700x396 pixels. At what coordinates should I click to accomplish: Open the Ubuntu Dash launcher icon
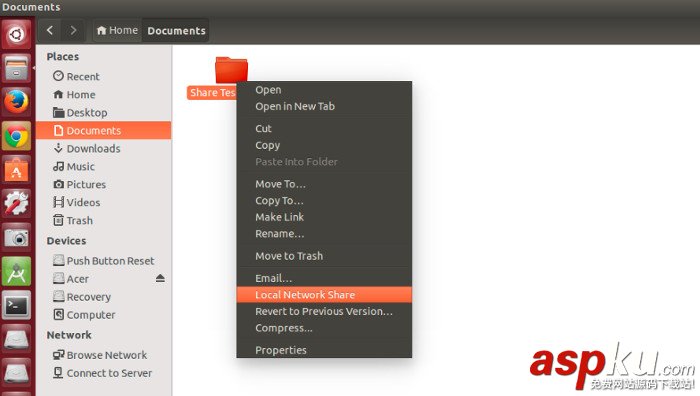[16, 34]
